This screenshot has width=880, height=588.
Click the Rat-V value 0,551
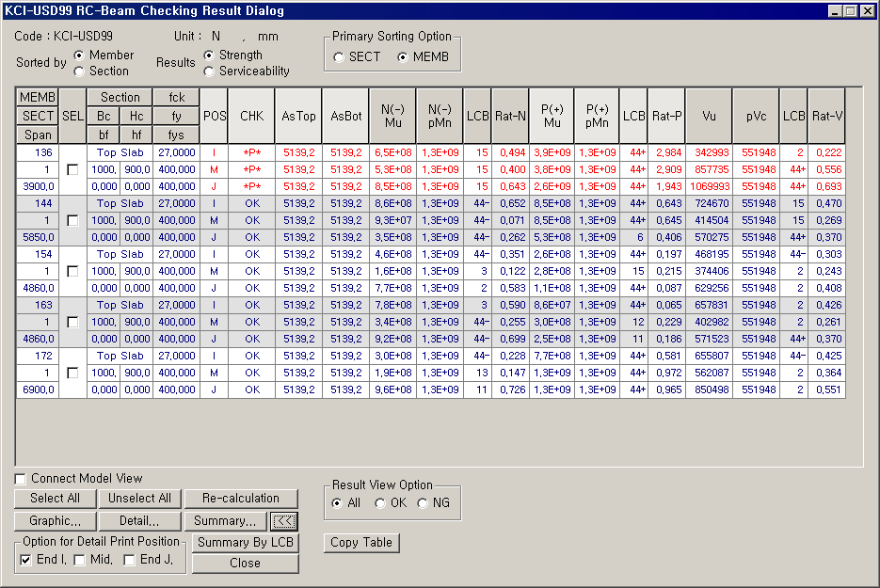click(x=826, y=389)
